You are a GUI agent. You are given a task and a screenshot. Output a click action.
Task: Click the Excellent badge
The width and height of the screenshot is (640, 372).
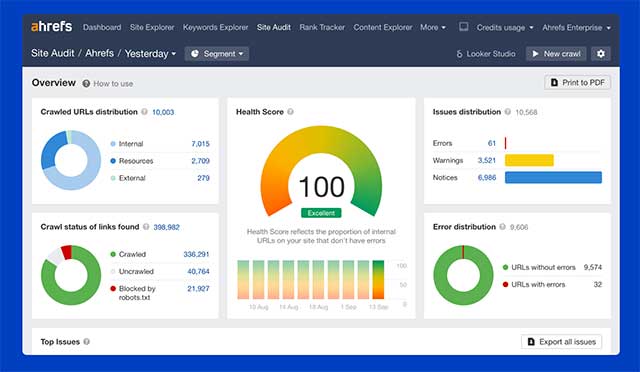click(x=321, y=213)
